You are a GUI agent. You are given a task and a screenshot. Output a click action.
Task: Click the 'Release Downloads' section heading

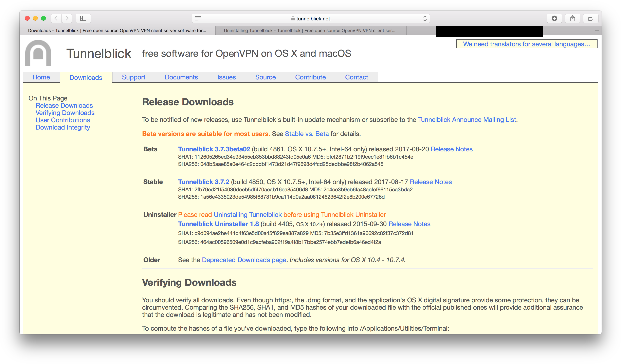(188, 102)
